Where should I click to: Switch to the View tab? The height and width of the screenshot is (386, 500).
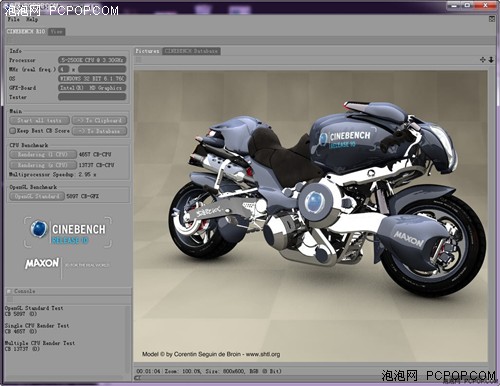click(x=56, y=31)
